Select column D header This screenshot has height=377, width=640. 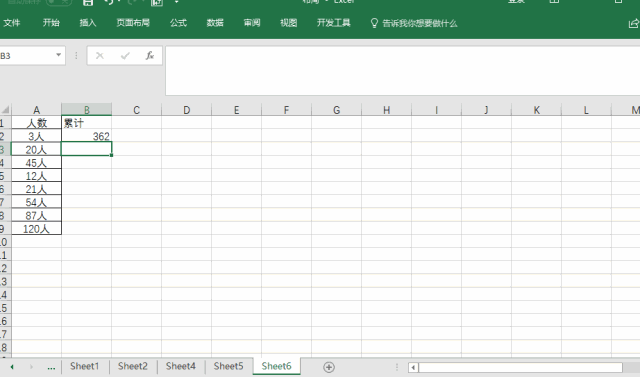pos(187,110)
